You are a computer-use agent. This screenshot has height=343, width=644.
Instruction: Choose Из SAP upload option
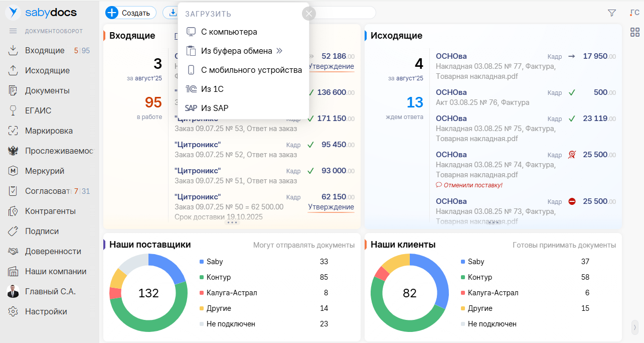(215, 108)
